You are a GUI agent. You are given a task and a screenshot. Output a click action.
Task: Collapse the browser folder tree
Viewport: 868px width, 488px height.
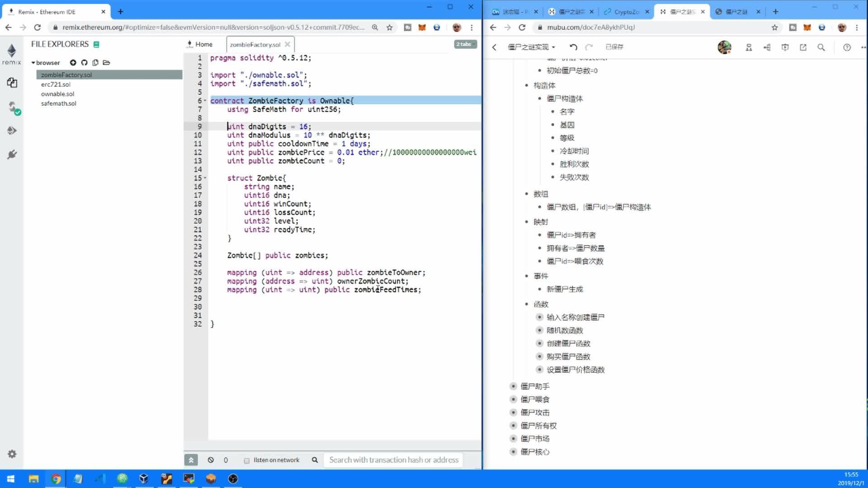[x=33, y=63]
